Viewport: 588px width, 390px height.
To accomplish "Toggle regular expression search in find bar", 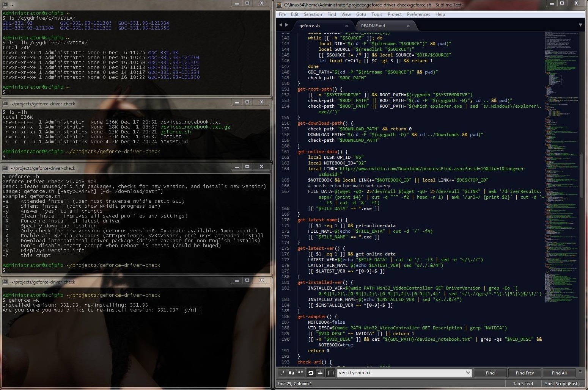I will [282, 373].
